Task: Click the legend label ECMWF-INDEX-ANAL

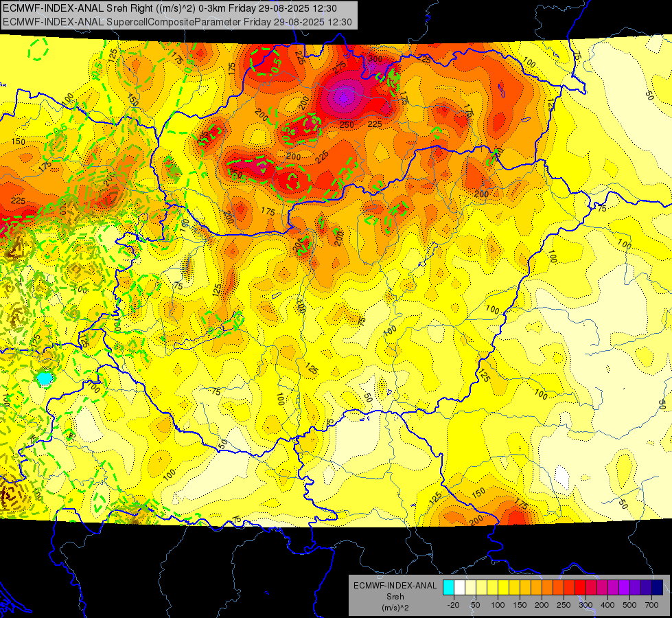Action: [395, 586]
